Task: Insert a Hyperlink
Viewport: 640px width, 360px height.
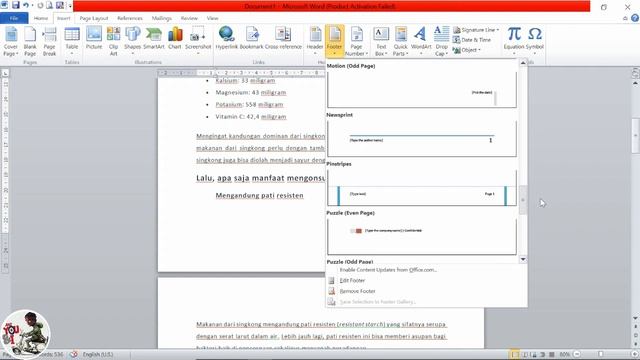Action: tap(227, 39)
